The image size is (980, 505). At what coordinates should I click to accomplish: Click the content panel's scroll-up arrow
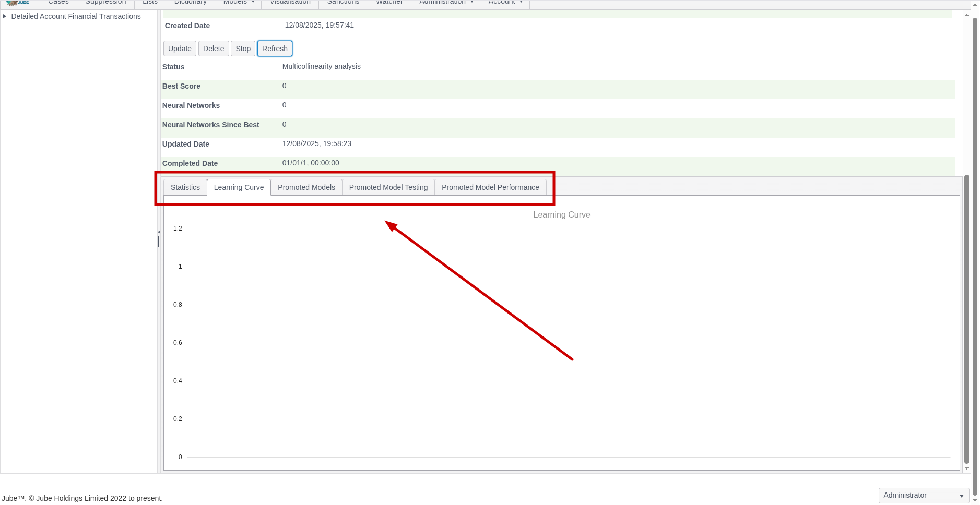tap(966, 15)
